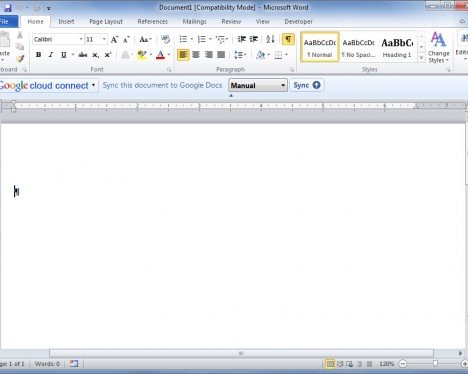This screenshot has height=374, width=468.
Task: Click the Bullets list icon
Action: (x=183, y=39)
